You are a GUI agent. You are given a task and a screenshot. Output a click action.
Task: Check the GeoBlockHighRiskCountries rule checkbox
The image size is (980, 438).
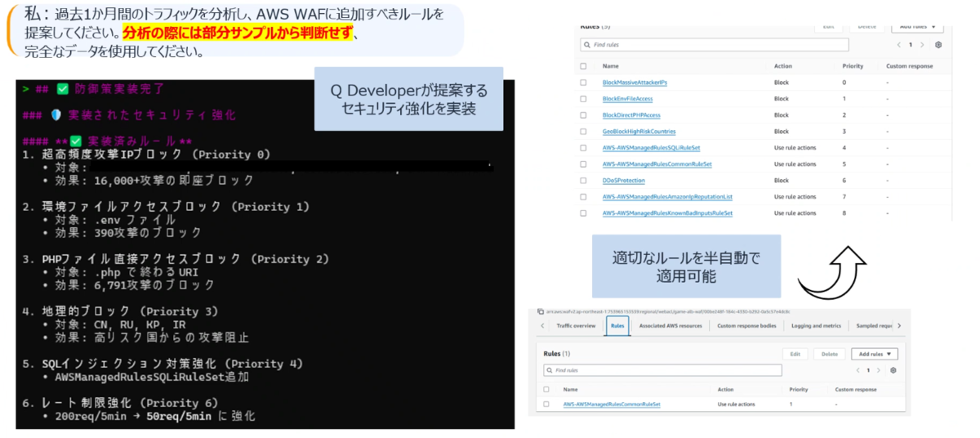point(583,132)
